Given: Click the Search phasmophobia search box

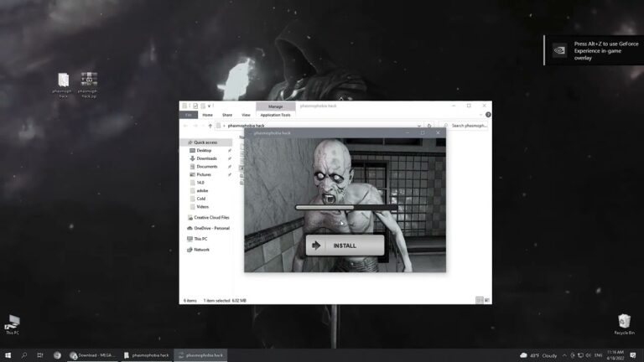Looking at the screenshot, I should (464, 126).
